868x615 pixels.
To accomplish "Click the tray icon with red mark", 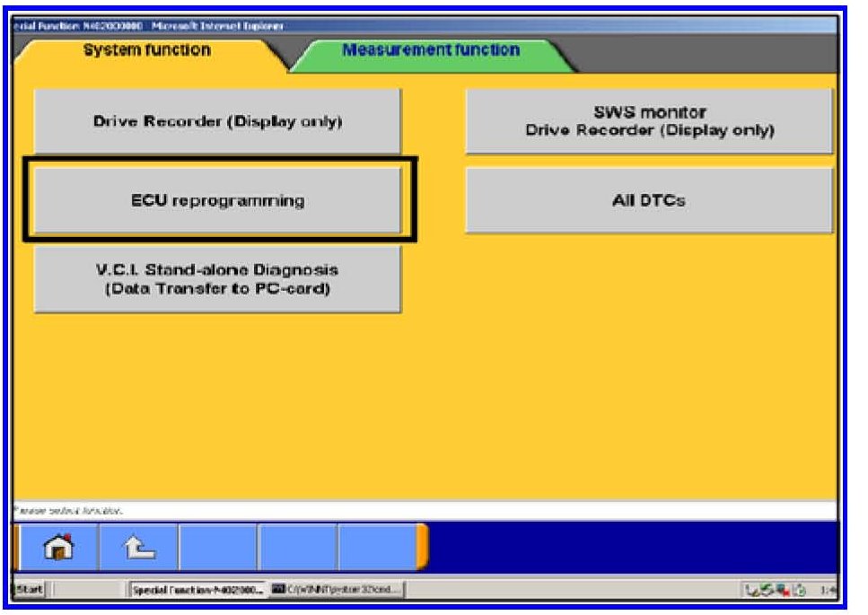I will coord(783,590).
